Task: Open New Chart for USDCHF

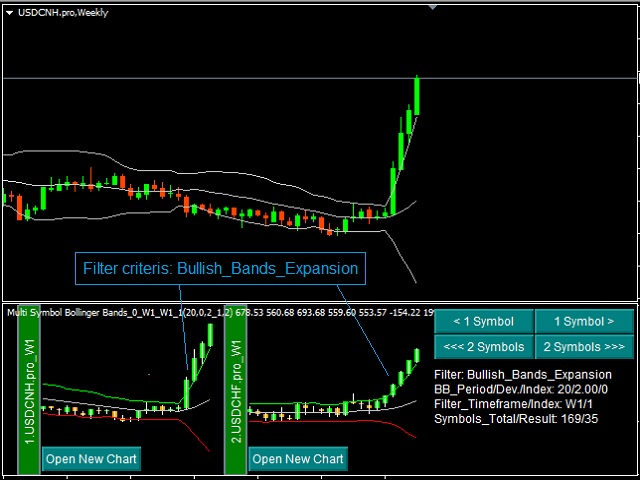Action: [x=298, y=459]
